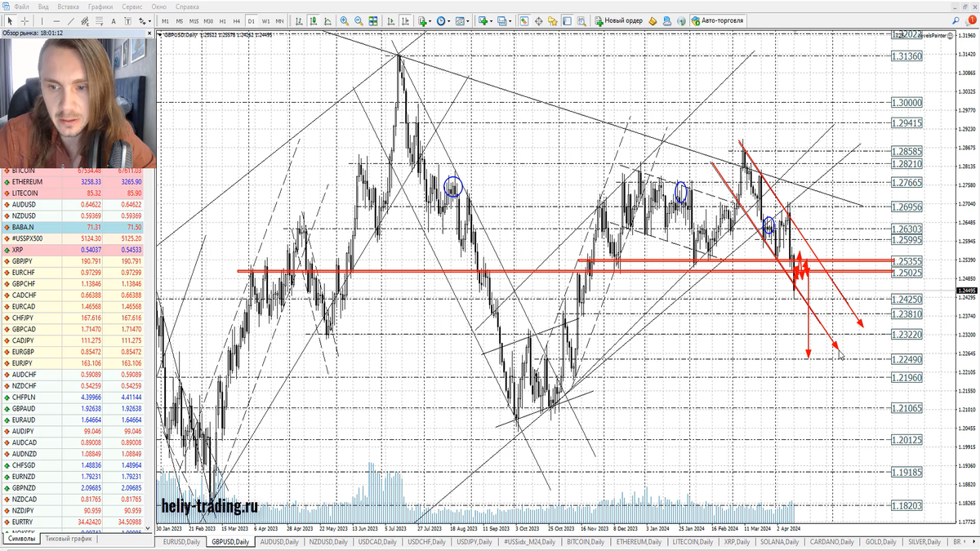Switch to M15 timeframe
Image resolution: width=980 pixels, height=551 pixels.
coord(194,20)
